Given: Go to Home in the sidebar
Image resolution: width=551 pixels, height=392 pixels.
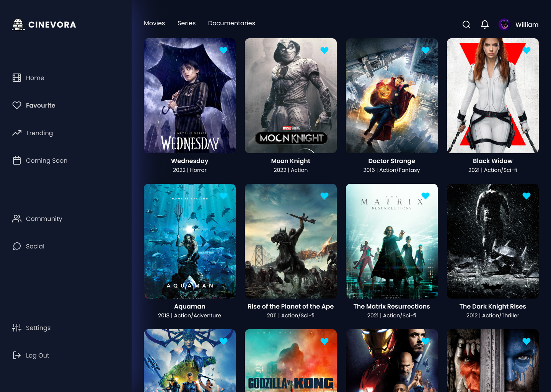Looking at the screenshot, I should pos(35,78).
